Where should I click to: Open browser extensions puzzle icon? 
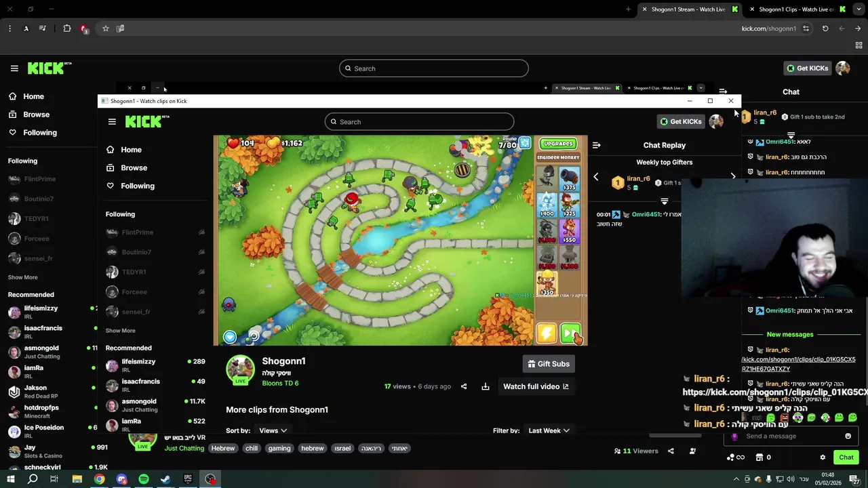[67, 28]
